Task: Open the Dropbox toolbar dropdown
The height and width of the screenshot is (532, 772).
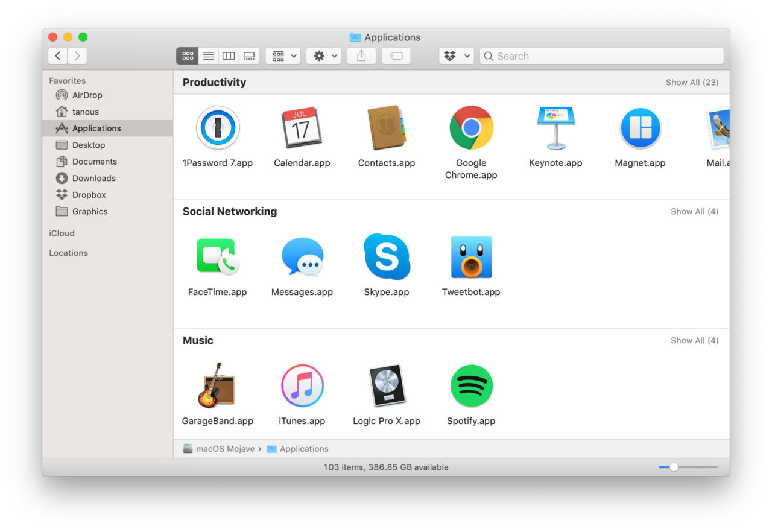Action: (457, 56)
